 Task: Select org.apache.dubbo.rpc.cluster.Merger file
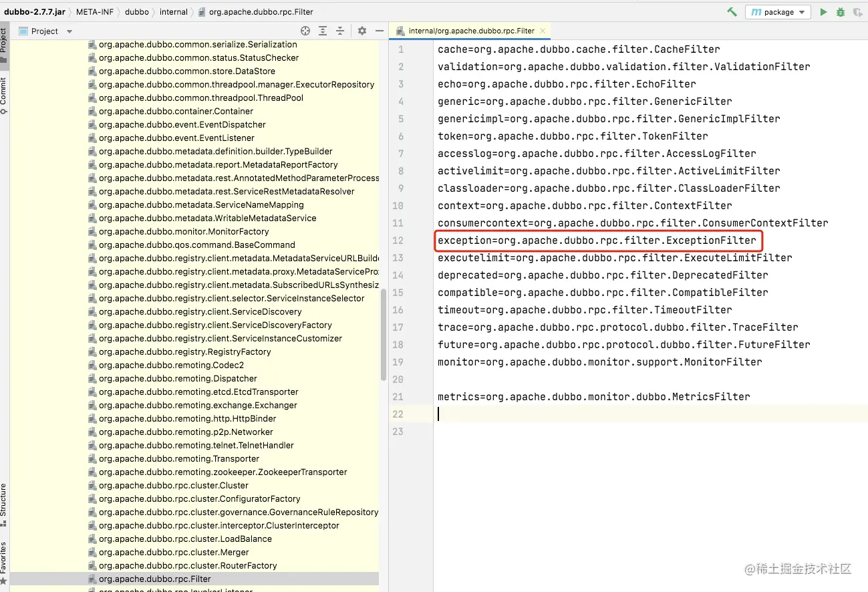pyautogui.click(x=174, y=552)
